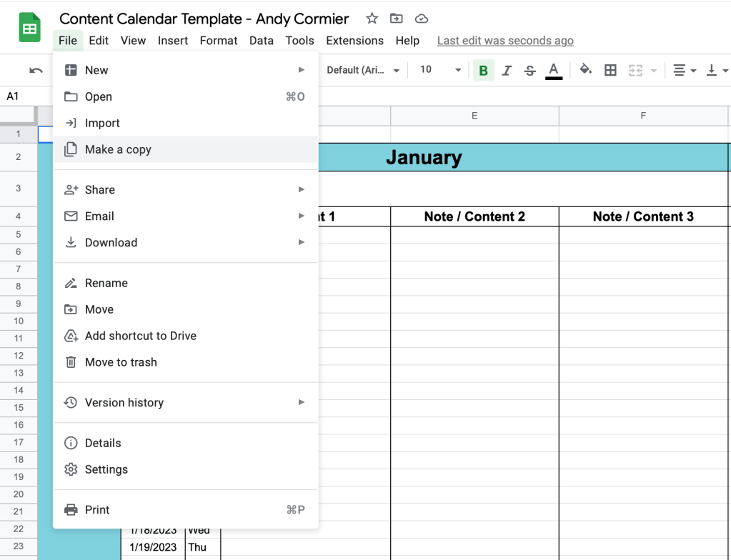Toggle bold formatting off
Screen dimensions: 731x560
coord(484,70)
